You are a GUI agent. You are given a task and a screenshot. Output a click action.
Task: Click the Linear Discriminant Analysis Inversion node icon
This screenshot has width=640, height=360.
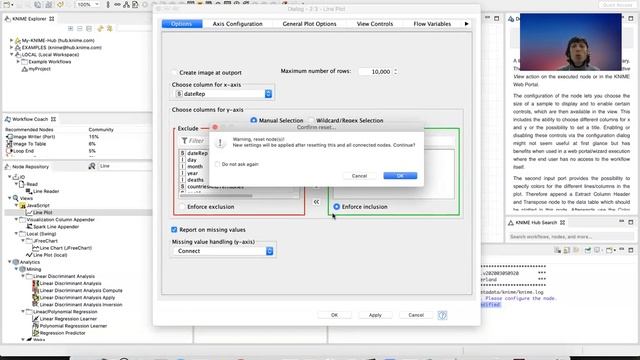36,304
